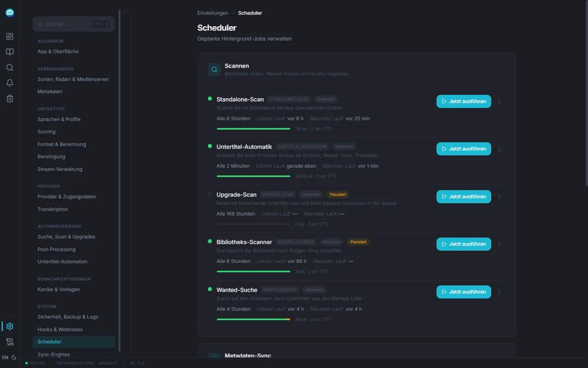Screen dimensions: 588x368
Task: Open the settings gear icon
Action: 10,326
